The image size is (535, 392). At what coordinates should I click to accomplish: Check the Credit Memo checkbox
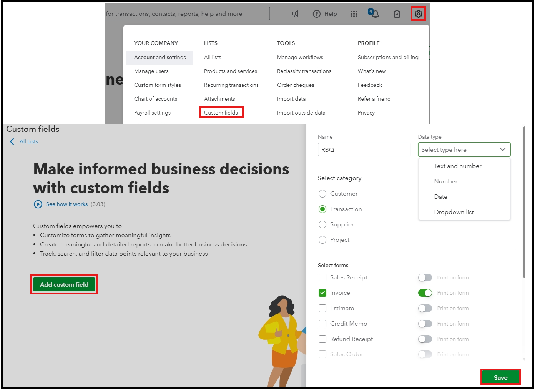tap(322, 324)
